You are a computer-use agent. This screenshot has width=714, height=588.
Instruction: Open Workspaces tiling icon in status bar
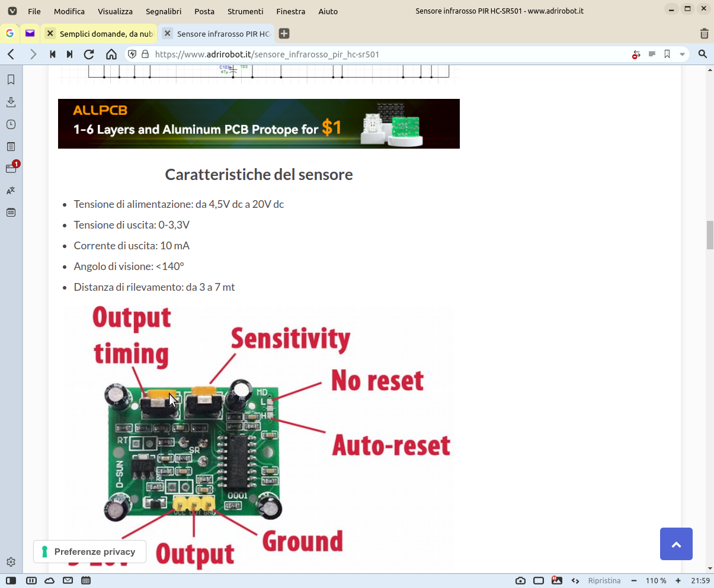tap(31, 581)
